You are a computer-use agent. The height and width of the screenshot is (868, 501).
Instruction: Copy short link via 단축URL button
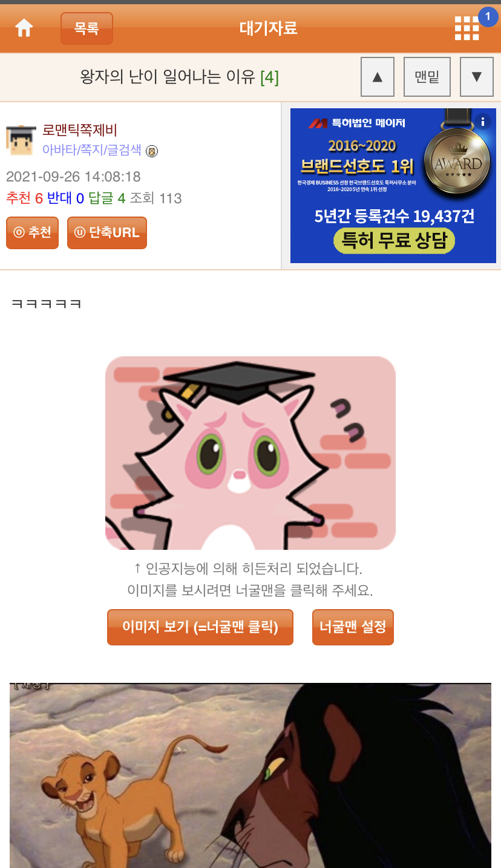pos(107,233)
